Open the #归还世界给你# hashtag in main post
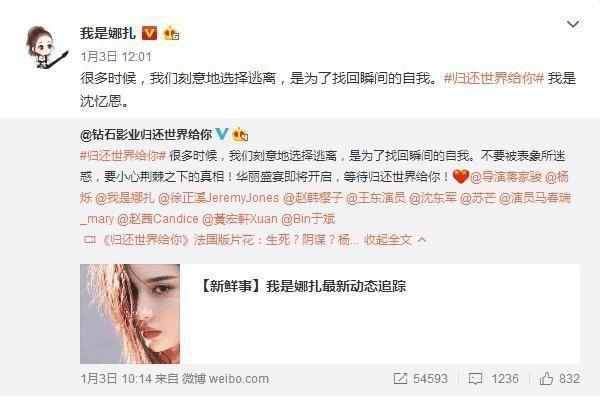This screenshot has height=400, width=600. pyautogui.click(x=494, y=78)
